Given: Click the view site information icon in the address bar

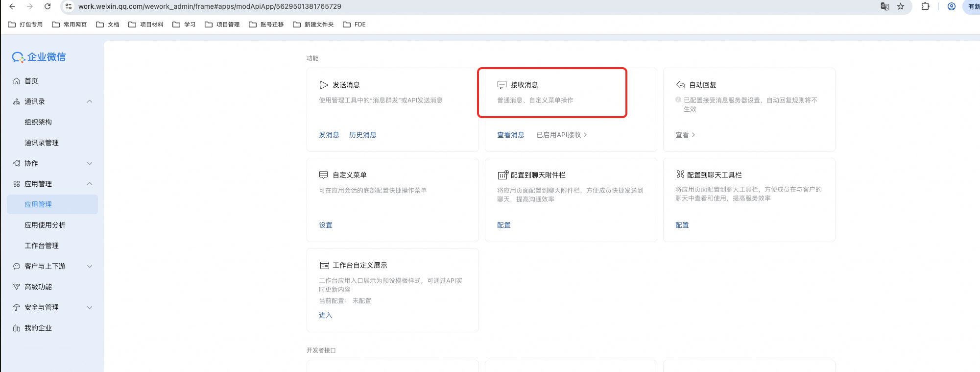Looking at the screenshot, I should (69, 6).
